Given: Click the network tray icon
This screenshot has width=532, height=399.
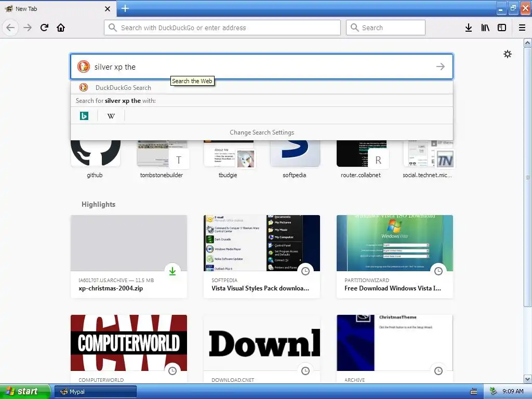Looking at the screenshot, I should [x=493, y=392].
